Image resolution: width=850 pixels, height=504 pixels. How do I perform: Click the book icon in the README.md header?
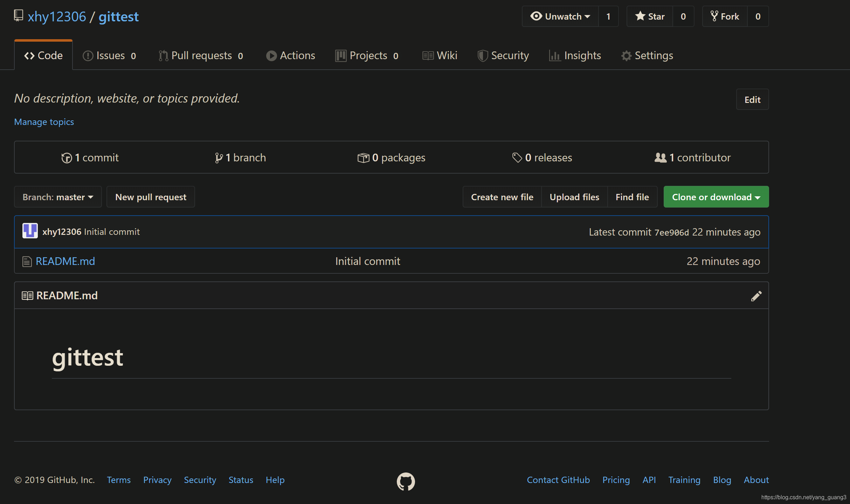(x=28, y=296)
